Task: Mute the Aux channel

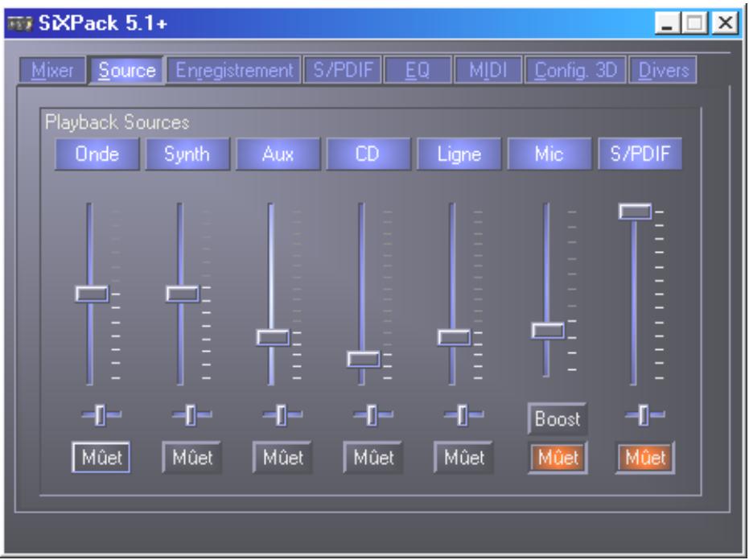Action: click(x=282, y=458)
